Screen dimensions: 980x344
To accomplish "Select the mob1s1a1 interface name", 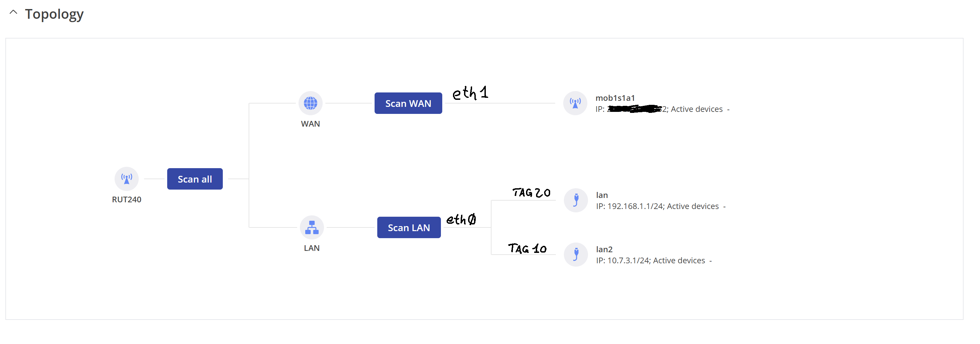I will (x=615, y=98).
